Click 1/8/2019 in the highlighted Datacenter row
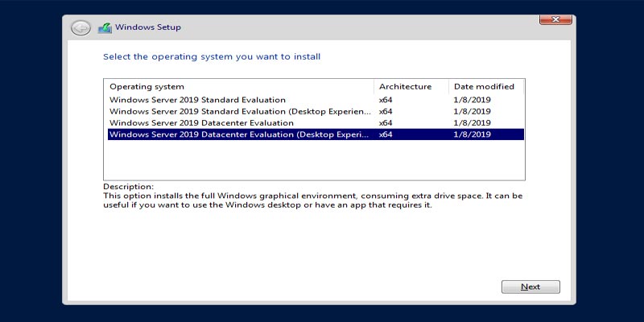 coord(472,134)
